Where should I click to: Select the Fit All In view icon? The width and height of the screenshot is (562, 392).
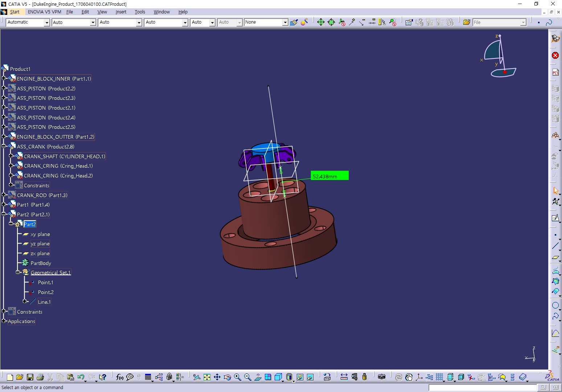tap(207, 377)
